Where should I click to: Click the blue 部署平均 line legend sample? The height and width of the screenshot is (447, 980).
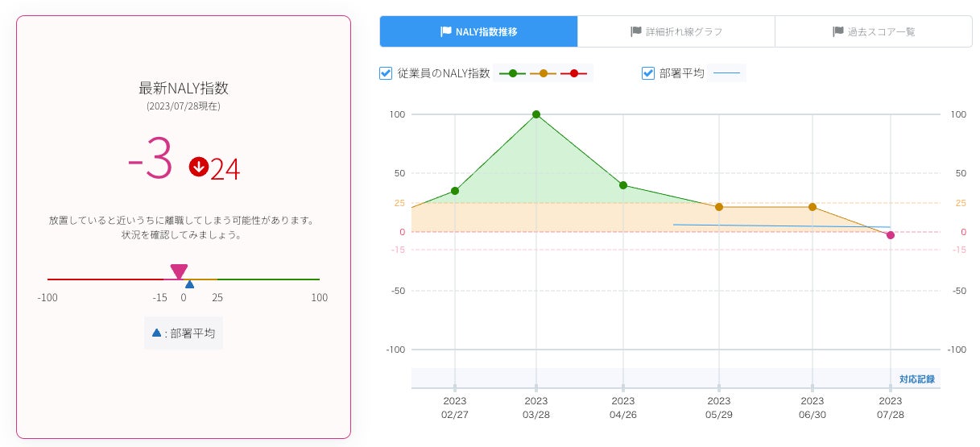pyautogui.click(x=727, y=73)
